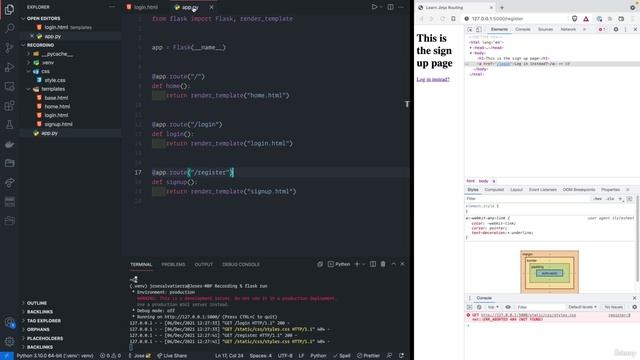640x360 pixels.
Task: Switch to the login.html editor tab
Action: (142, 7)
